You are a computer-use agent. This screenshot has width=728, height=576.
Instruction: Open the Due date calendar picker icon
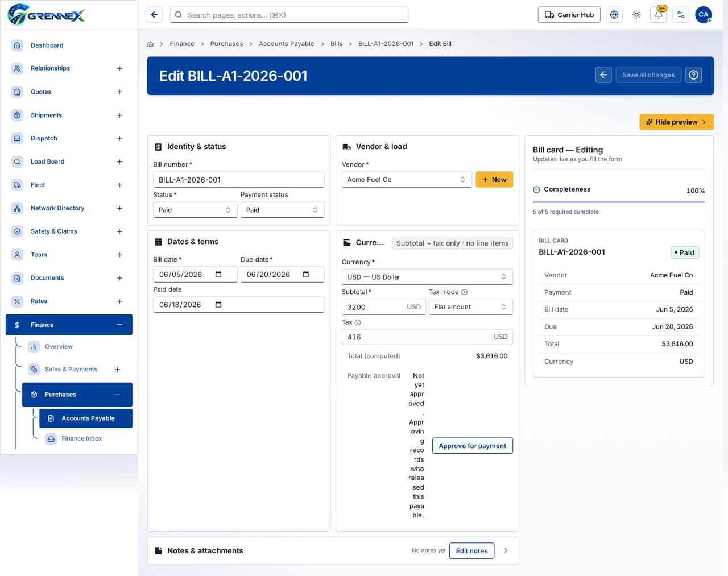306,275
